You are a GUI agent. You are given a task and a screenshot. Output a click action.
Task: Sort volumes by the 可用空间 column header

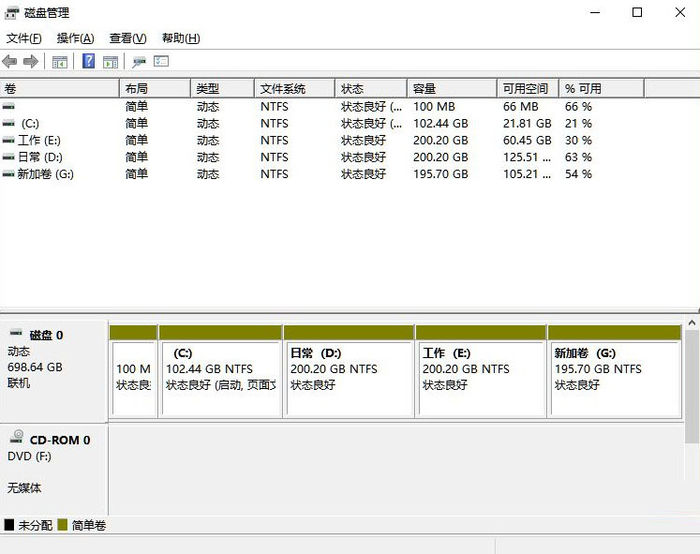(527, 89)
